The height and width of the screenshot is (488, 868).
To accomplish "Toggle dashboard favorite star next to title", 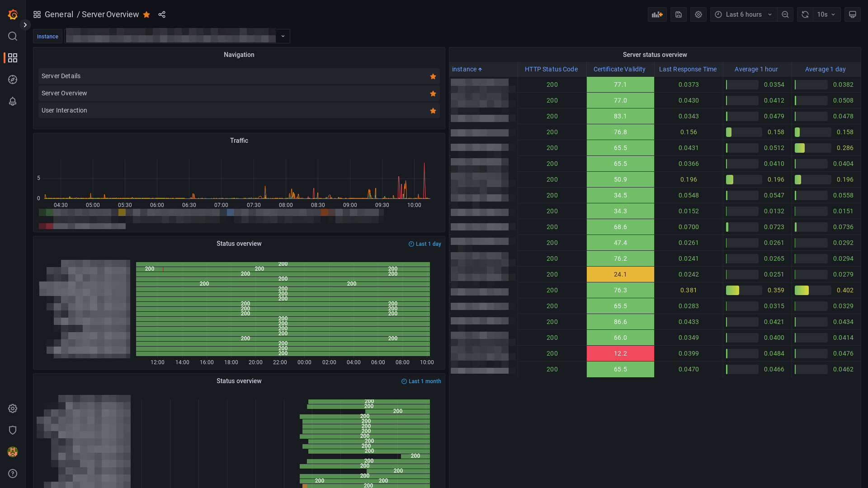I will pos(146,14).
